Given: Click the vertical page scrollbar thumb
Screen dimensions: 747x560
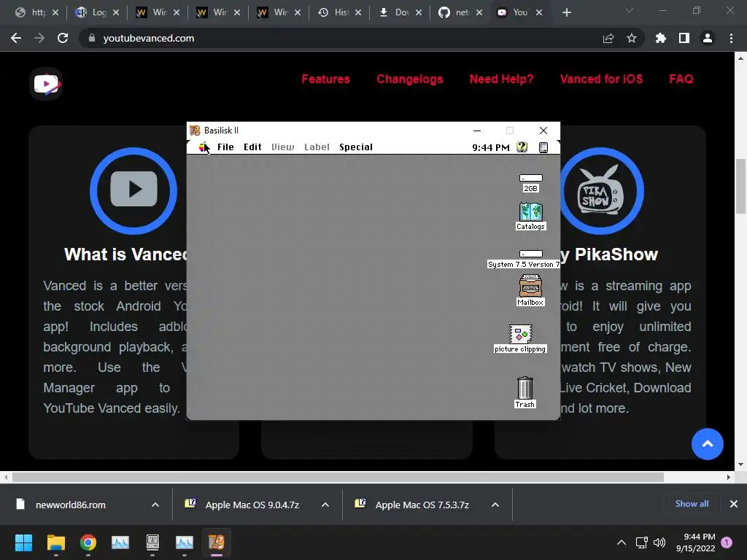Looking at the screenshot, I should coord(740,187).
